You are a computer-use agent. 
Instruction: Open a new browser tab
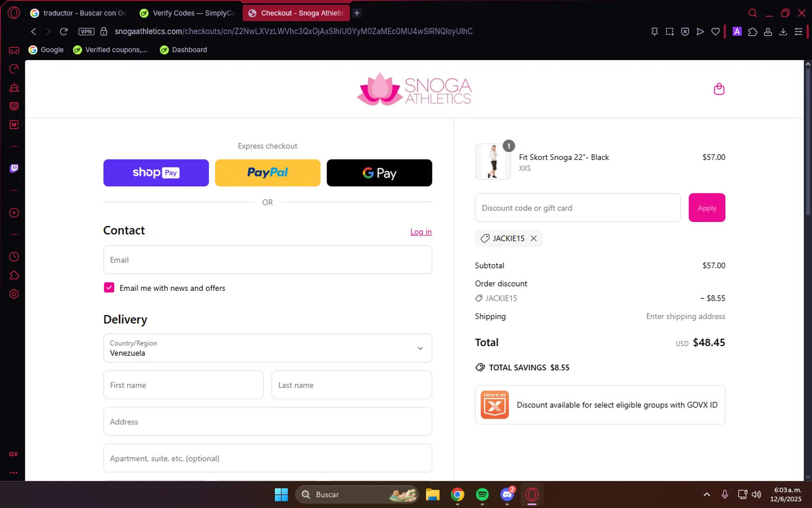coord(357,12)
